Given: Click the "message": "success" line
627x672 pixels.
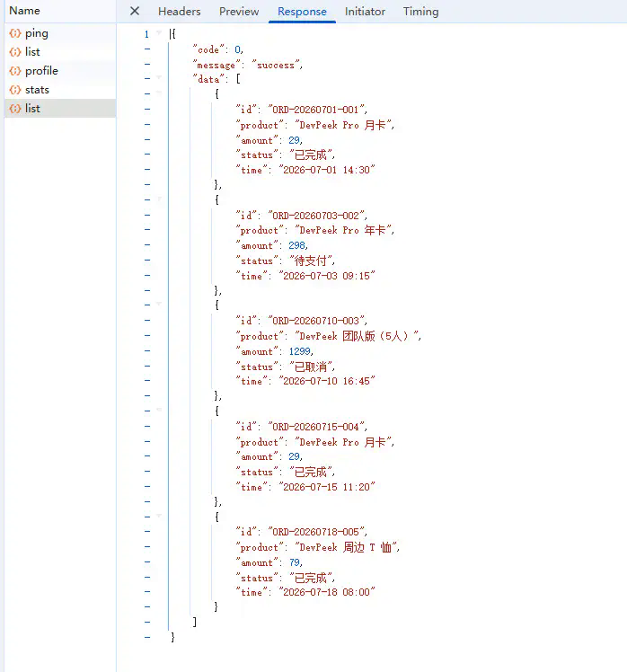Looking at the screenshot, I should 247,66.
